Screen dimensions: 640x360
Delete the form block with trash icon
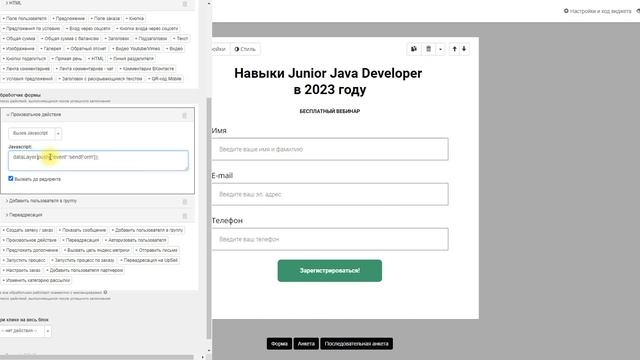[x=428, y=49]
